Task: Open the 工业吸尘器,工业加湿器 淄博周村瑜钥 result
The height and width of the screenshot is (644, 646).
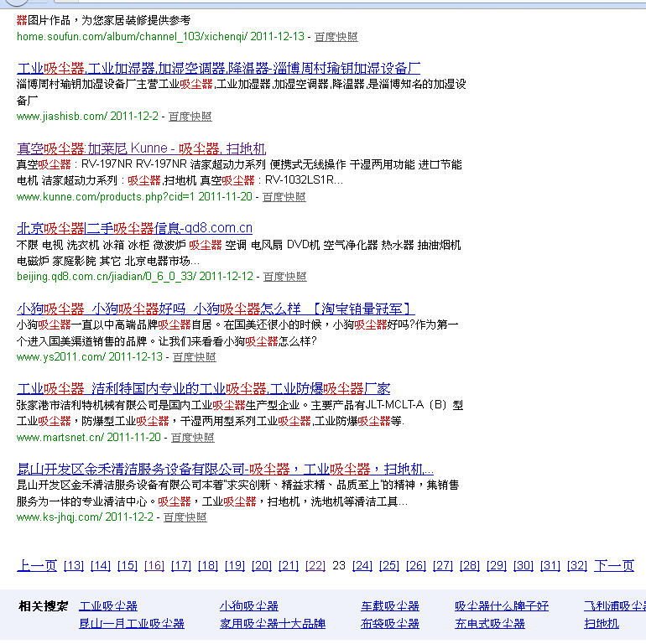Action: pyautogui.click(x=218, y=69)
